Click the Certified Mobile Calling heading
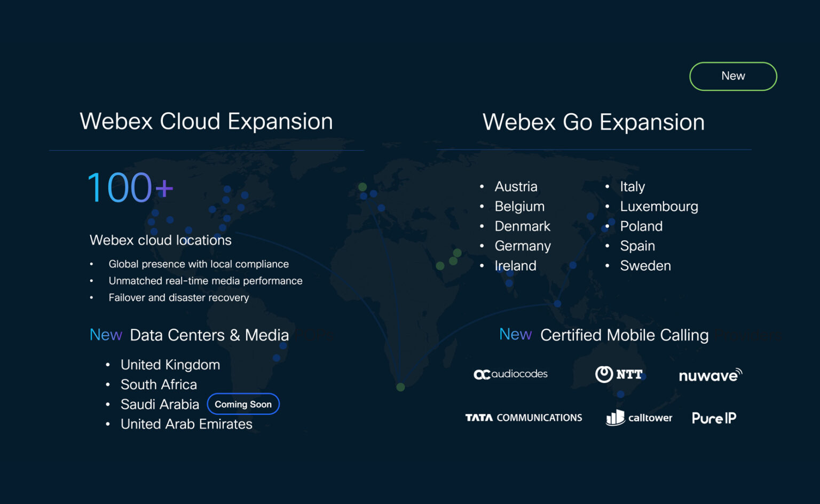 (624, 335)
